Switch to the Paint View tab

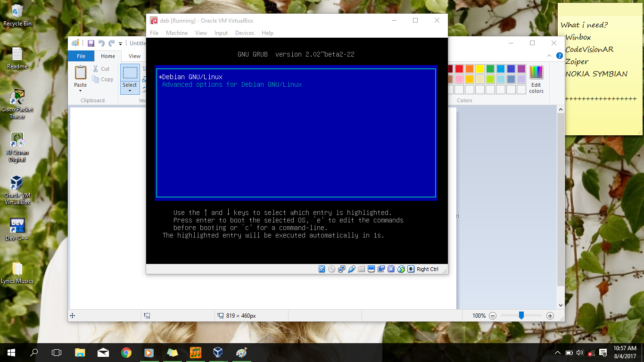[x=134, y=56]
